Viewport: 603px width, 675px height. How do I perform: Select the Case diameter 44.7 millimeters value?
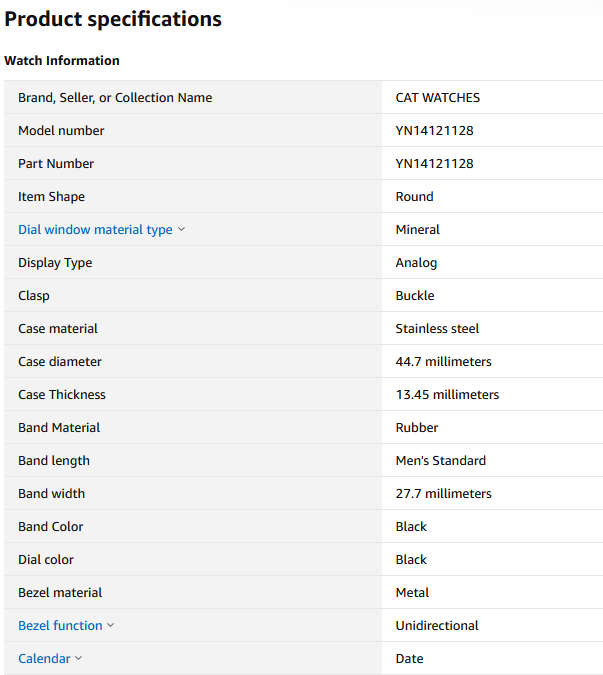click(443, 362)
